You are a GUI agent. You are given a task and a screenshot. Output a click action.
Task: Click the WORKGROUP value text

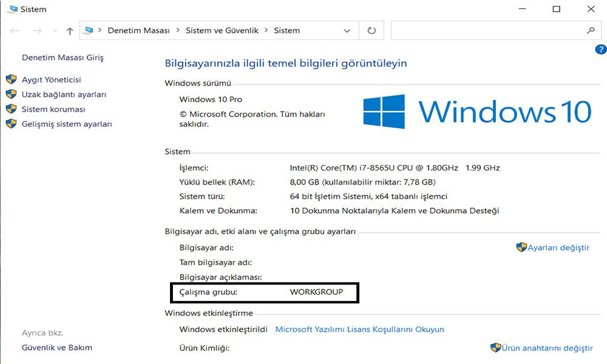(316, 292)
